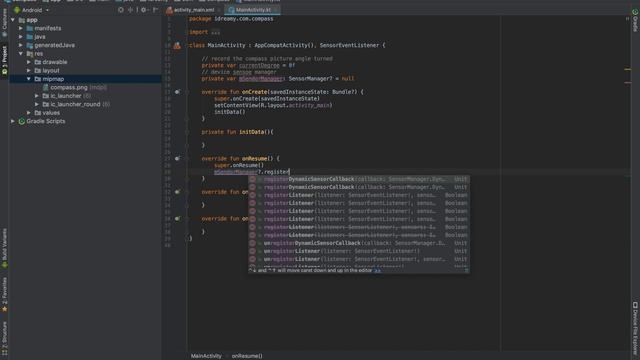Click the override gutter icon beside onCreate
The width and height of the screenshot is (640, 360).
tap(177, 92)
